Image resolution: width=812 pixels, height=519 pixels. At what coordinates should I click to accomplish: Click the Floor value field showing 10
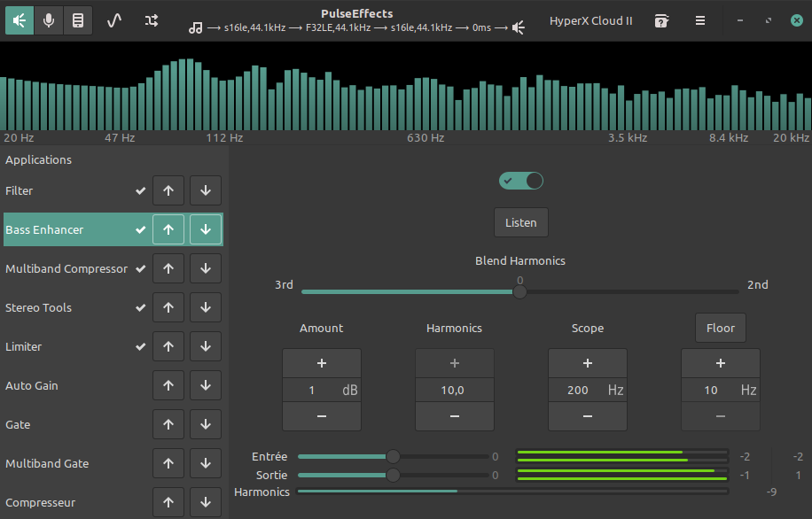click(x=721, y=391)
